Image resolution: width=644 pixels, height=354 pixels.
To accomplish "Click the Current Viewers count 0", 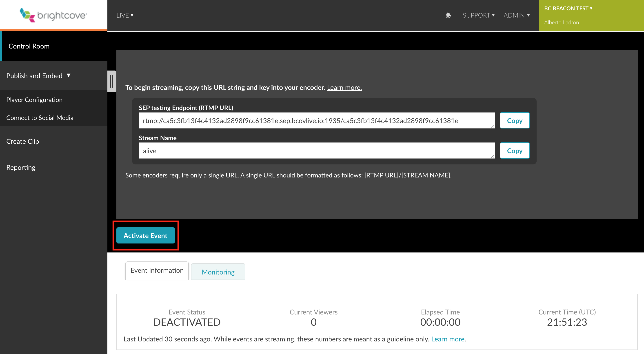I will pos(313,322).
